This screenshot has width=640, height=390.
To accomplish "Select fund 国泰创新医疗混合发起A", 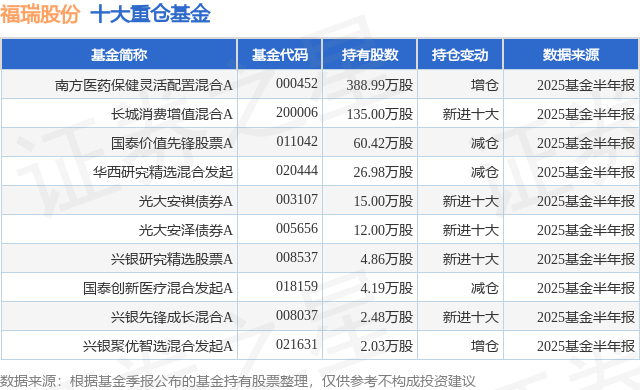I will tap(158, 288).
